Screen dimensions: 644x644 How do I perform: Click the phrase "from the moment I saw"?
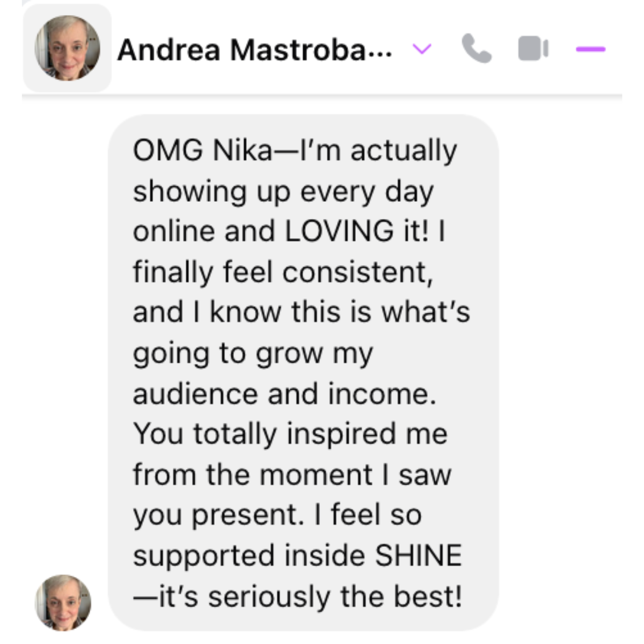[292, 474]
